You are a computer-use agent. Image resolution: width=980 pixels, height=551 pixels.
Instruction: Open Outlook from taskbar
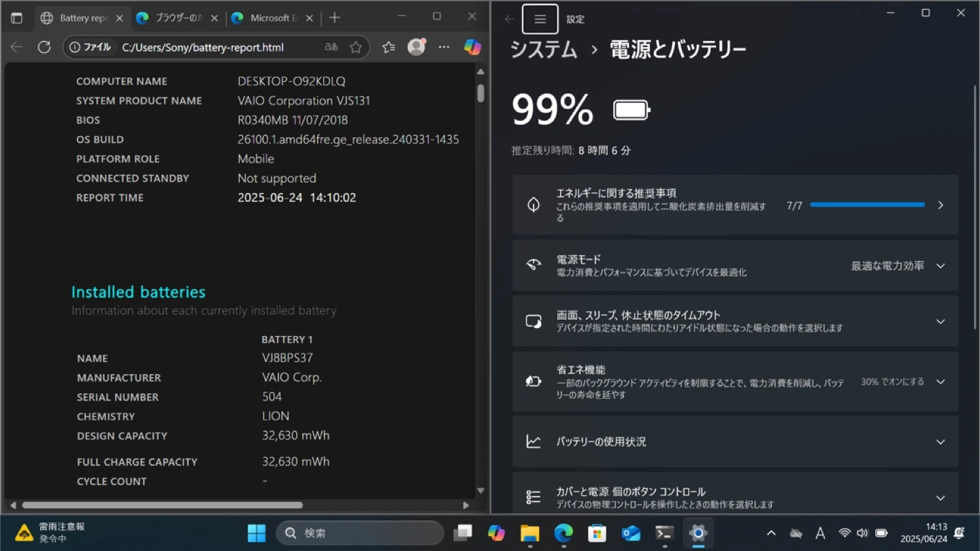pyautogui.click(x=631, y=533)
